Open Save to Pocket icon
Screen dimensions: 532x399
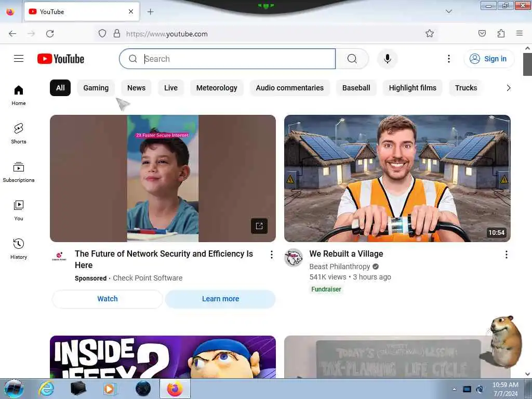point(482,33)
